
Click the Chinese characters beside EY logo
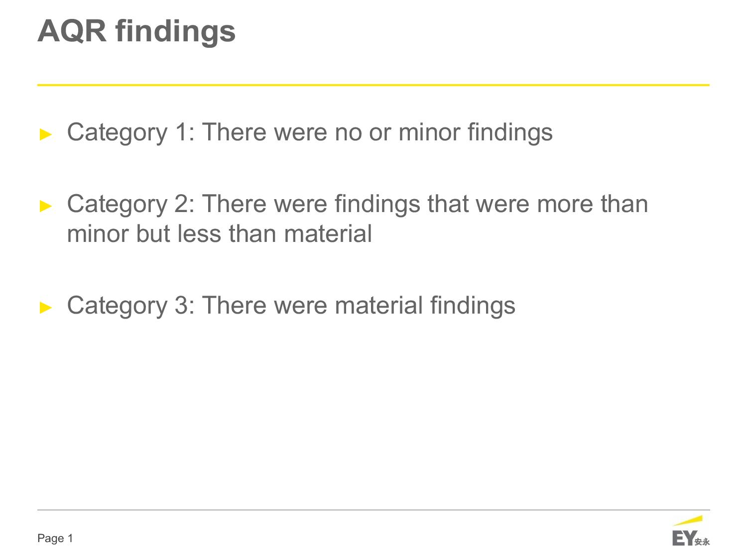[702, 542]
